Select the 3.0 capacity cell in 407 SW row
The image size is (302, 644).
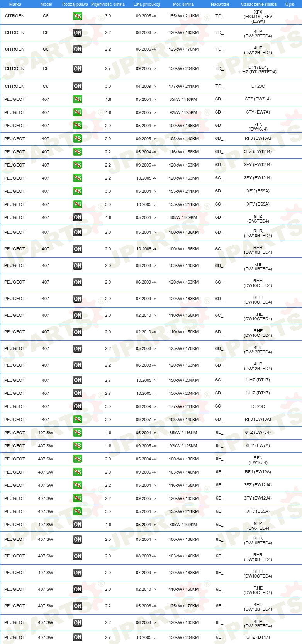pyautogui.click(x=108, y=511)
